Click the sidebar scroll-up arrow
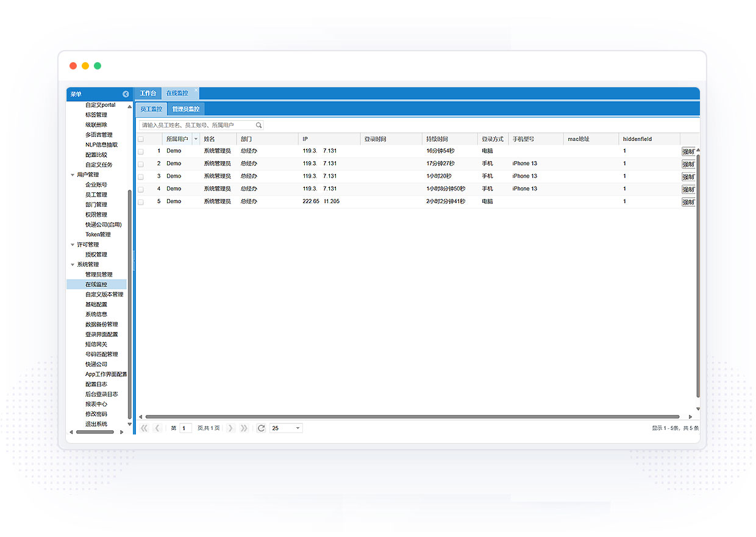The image size is (756, 537). (x=129, y=107)
